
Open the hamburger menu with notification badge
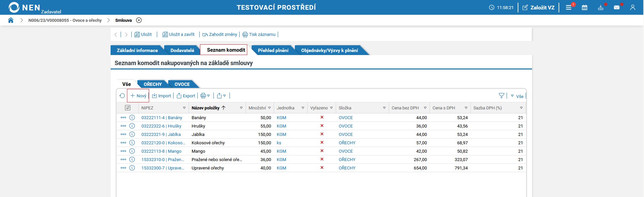click(x=569, y=7)
